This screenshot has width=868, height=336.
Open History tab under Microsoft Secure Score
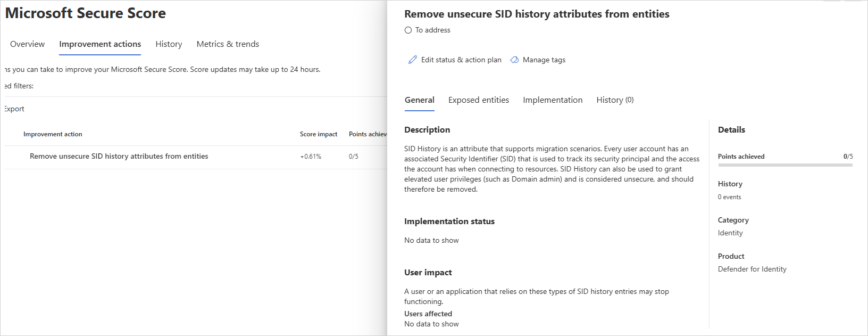coord(169,44)
